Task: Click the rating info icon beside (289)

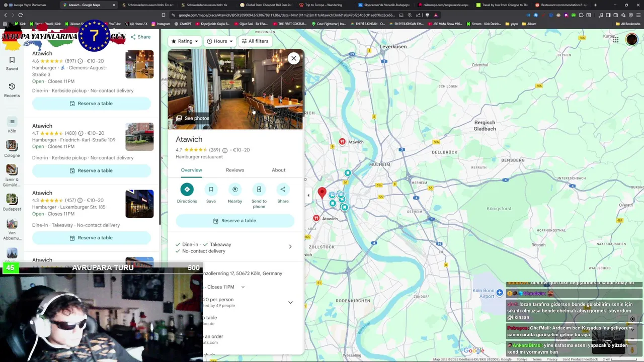Action: pyautogui.click(x=225, y=150)
